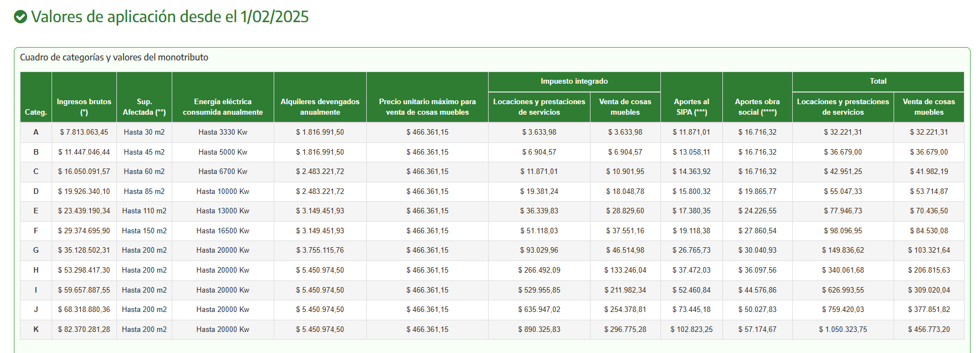Click the '$ 7.813.063,45' gross income cell
The height and width of the screenshot is (353, 980).
84,132
